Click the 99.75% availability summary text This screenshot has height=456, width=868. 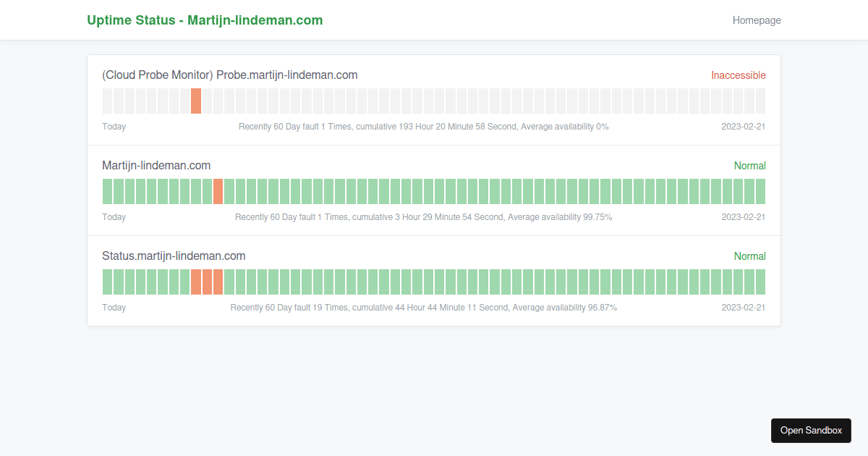(x=423, y=216)
